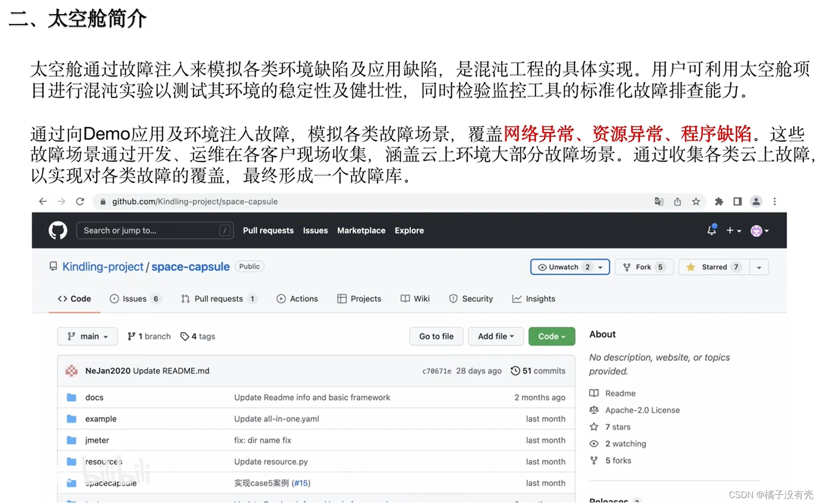Open commit hash c70671e
The height and width of the screenshot is (504, 821).
point(437,371)
